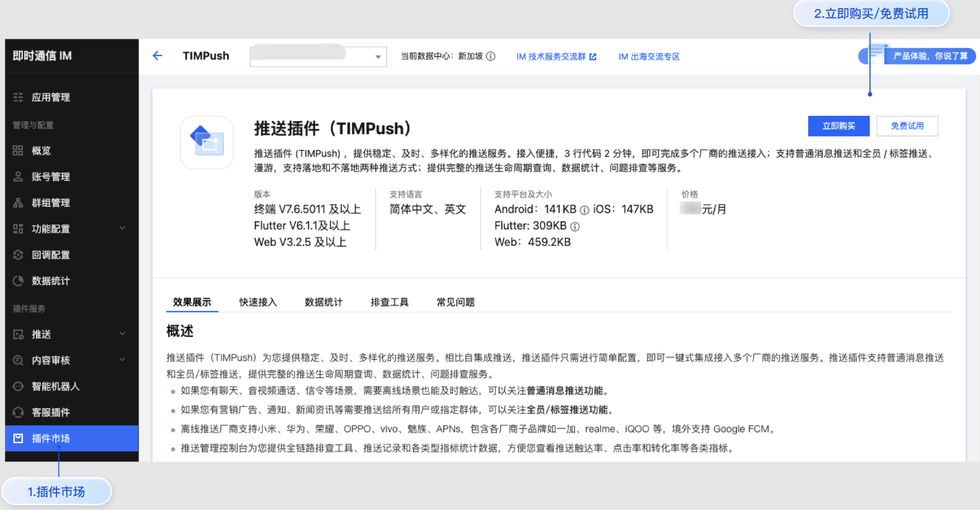Click external link icon after IM 技术服务交流群
This screenshot has height=510, width=980.
pyautogui.click(x=593, y=57)
